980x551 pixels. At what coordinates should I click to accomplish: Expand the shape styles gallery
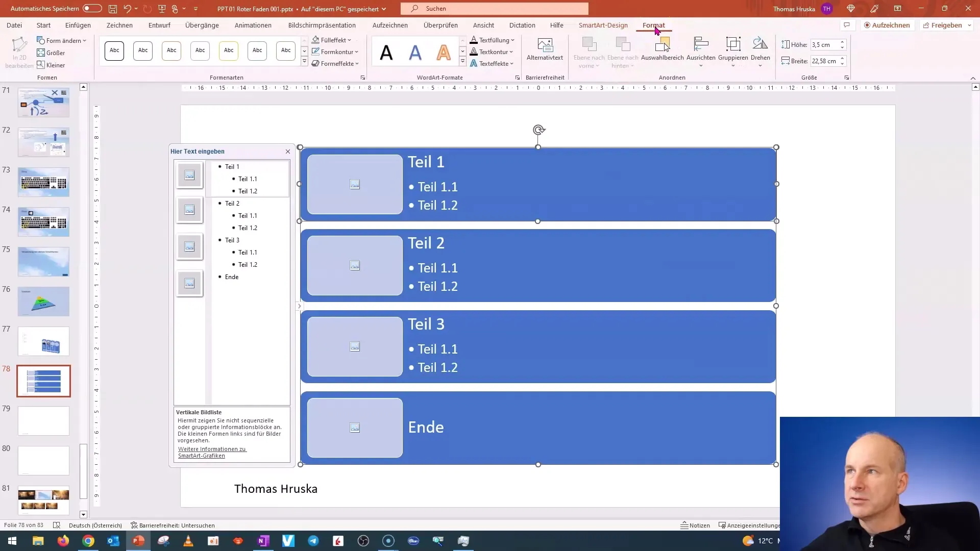pyautogui.click(x=304, y=62)
